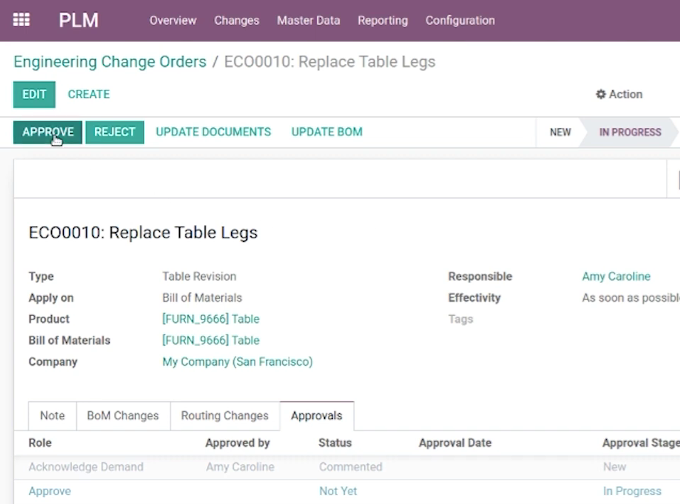Open the Overview menu
Screen dimensions: 680x504
click(x=173, y=20)
